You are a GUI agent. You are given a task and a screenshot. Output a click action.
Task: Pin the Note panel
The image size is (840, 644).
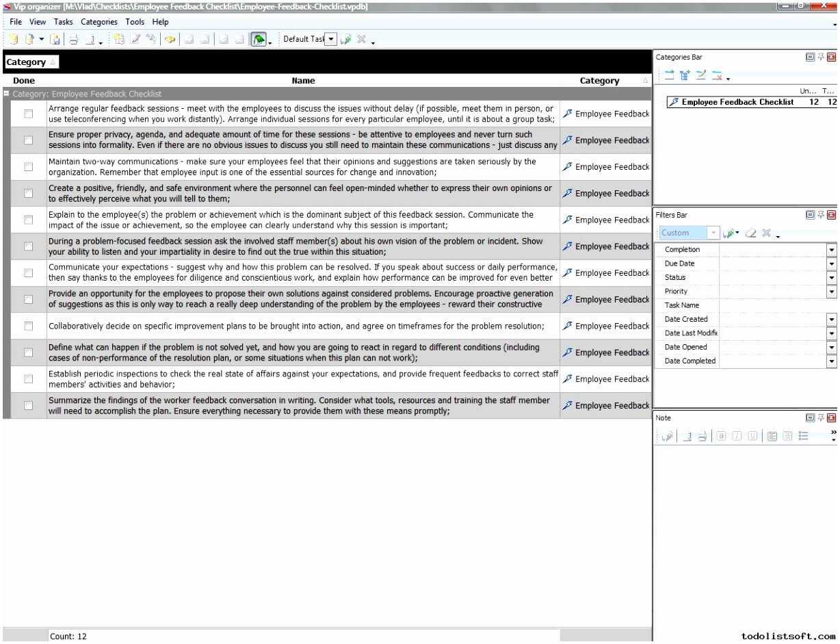tap(821, 417)
